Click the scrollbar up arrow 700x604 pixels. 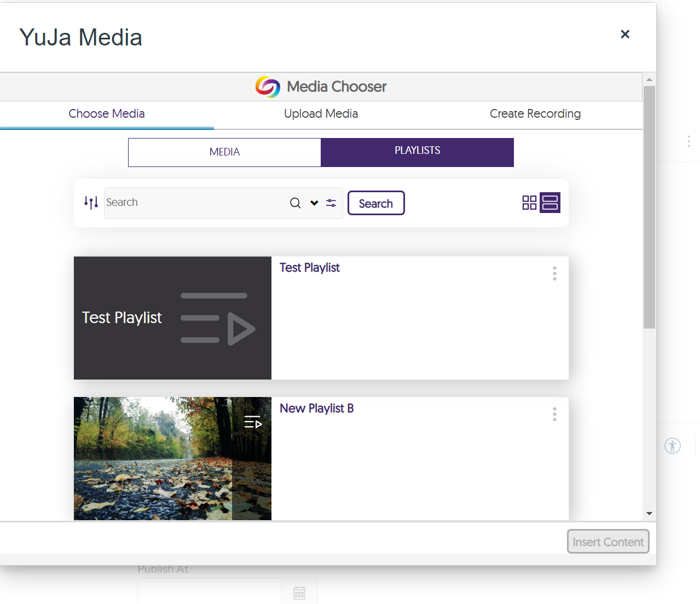click(649, 79)
